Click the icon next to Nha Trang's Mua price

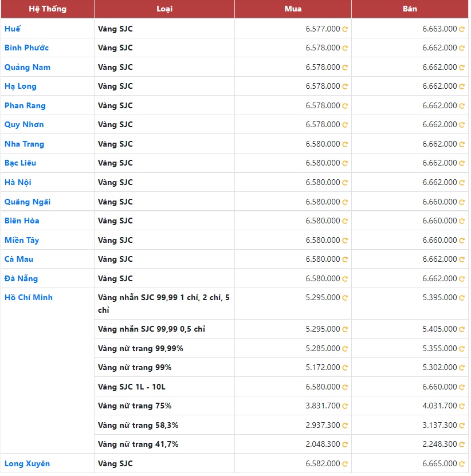click(x=345, y=144)
